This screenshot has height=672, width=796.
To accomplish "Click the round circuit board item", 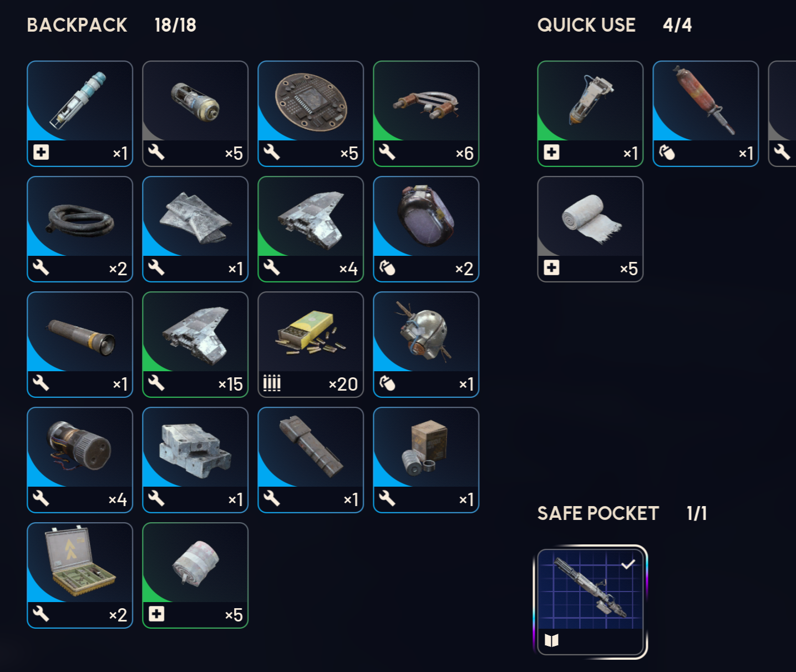I will point(311,114).
